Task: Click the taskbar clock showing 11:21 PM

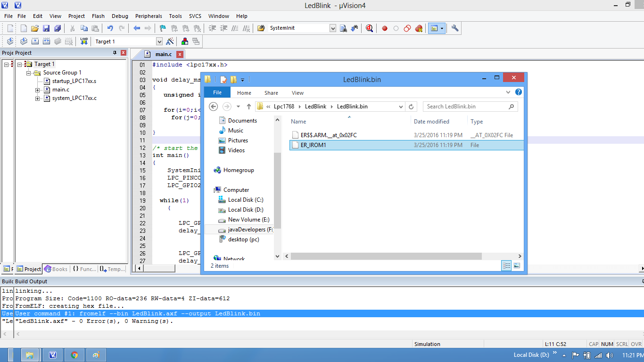Action: click(633, 355)
